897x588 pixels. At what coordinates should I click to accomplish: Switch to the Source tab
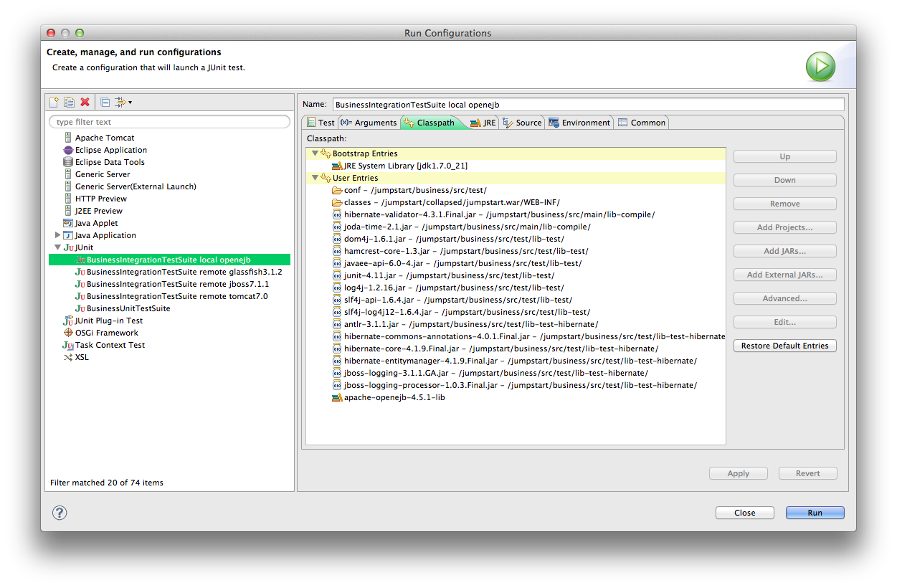point(523,123)
